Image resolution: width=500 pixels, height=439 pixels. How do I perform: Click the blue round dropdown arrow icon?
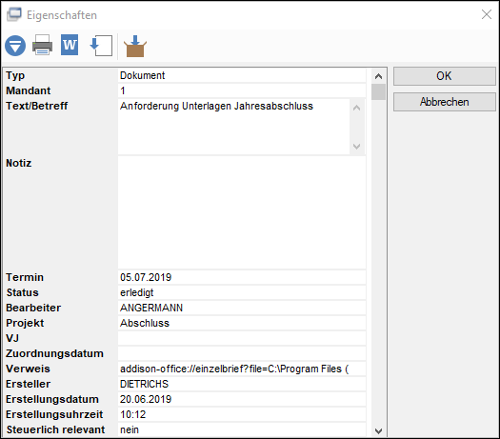point(15,45)
